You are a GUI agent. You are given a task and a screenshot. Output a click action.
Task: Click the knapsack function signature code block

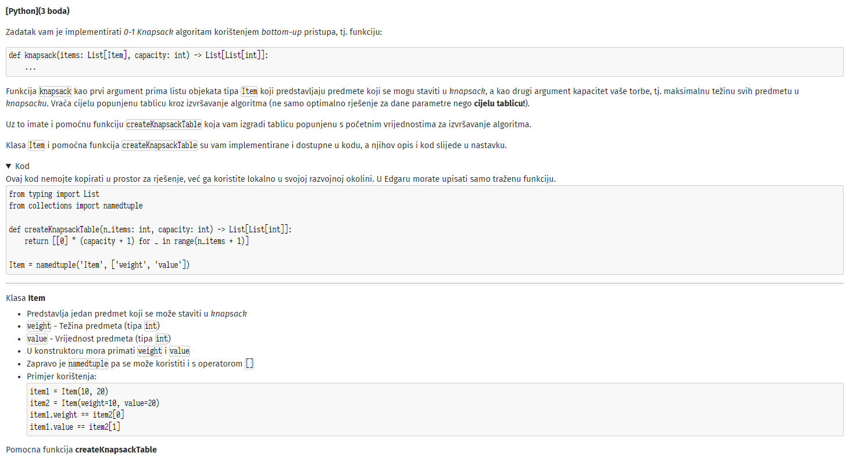(424, 62)
